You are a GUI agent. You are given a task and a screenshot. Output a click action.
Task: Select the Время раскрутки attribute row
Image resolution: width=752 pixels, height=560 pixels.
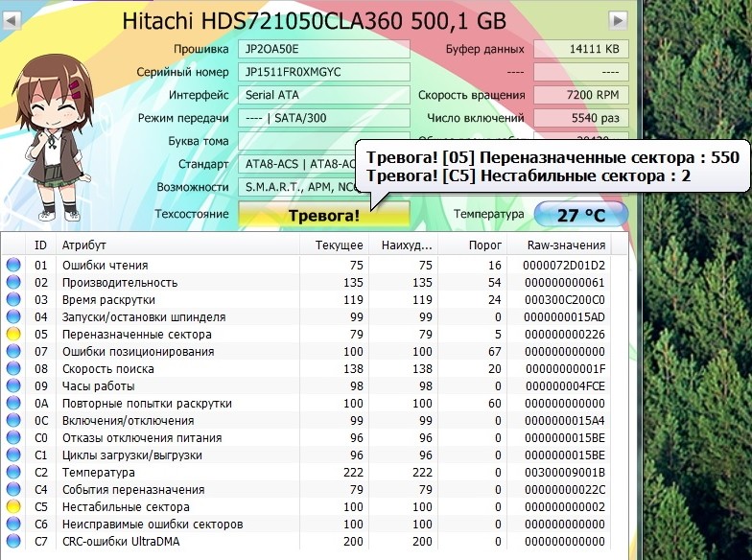point(307,299)
